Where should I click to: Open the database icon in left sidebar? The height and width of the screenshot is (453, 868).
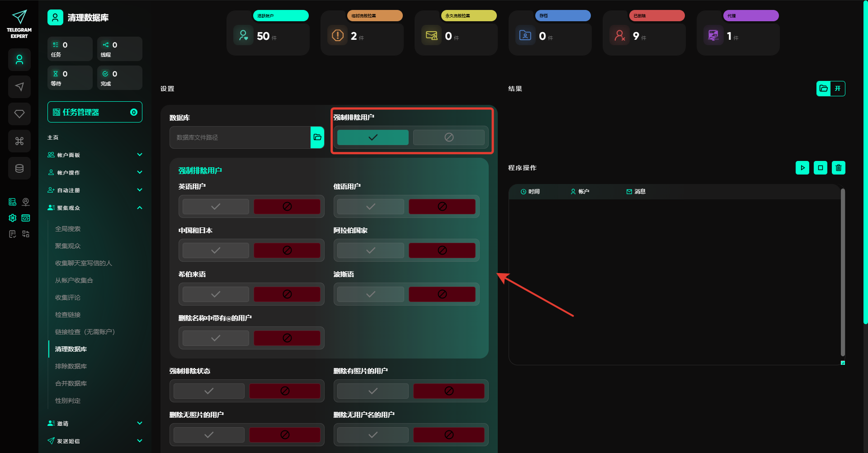(19, 168)
